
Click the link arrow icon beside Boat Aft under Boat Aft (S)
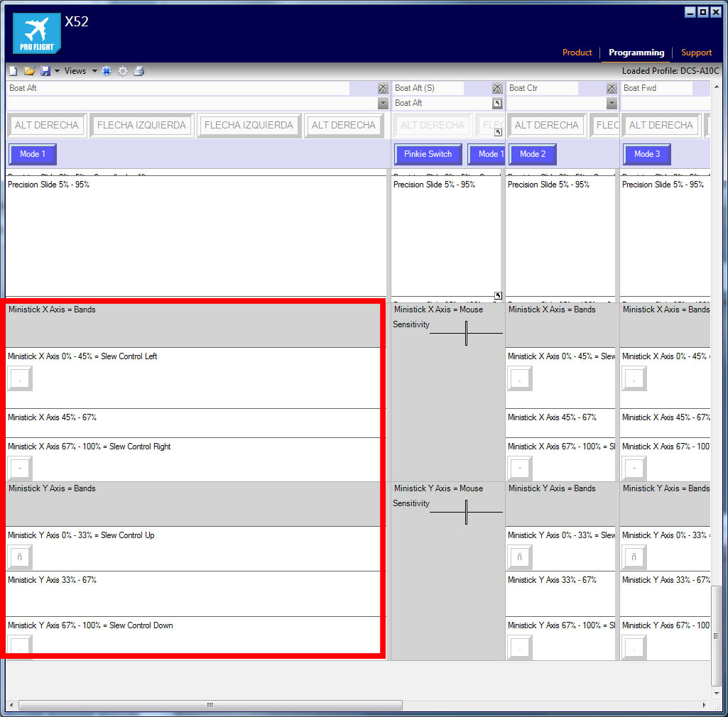(x=497, y=104)
